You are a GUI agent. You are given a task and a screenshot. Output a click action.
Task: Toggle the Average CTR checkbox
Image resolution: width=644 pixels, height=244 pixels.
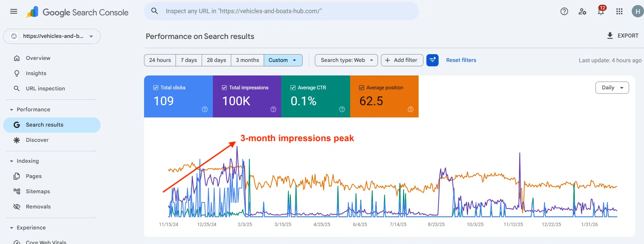[x=293, y=88]
